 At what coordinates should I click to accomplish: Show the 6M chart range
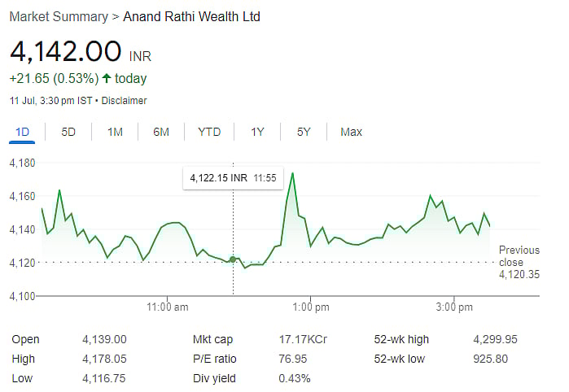point(161,132)
